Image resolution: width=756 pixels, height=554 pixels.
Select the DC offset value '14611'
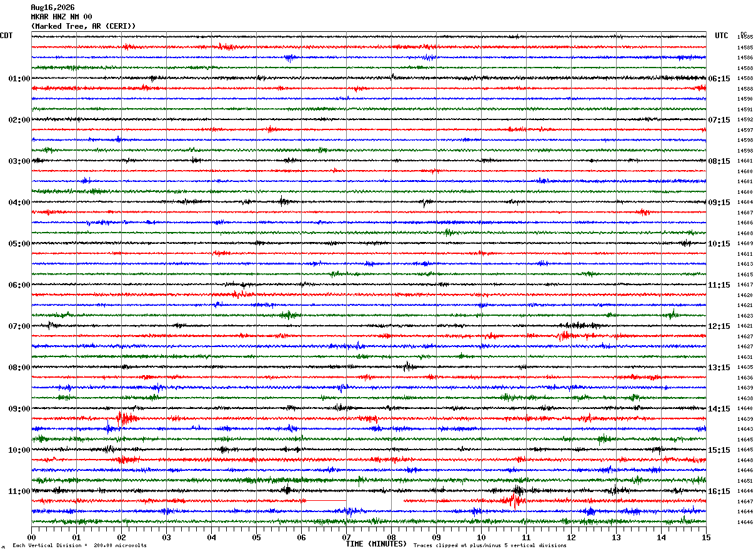[745, 254]
